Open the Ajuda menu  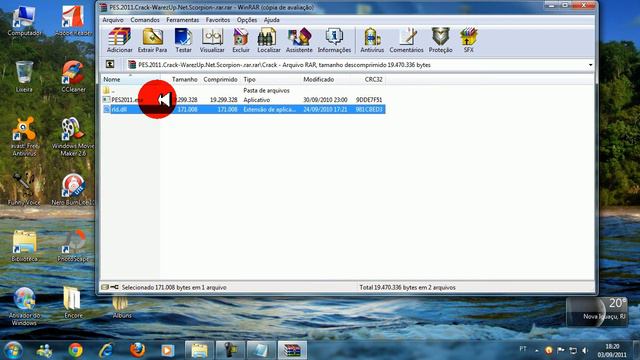click(271, 20)
